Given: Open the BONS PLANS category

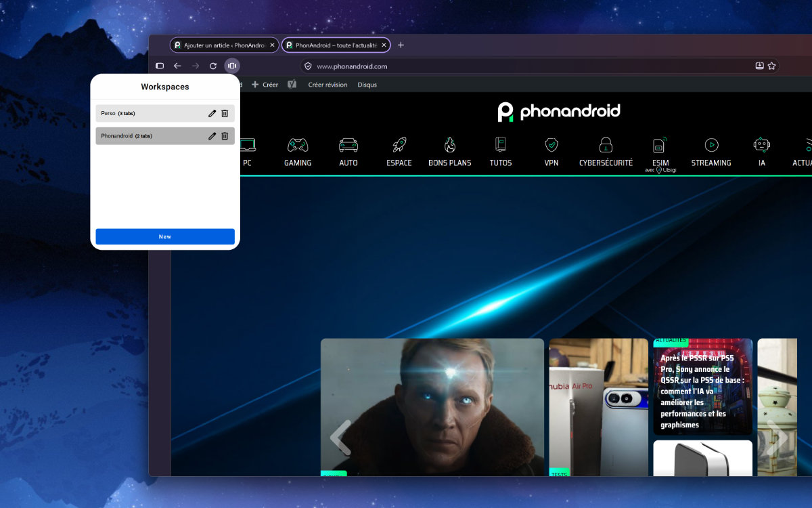Looking at the screenshot, I should [x=450, y=152].
